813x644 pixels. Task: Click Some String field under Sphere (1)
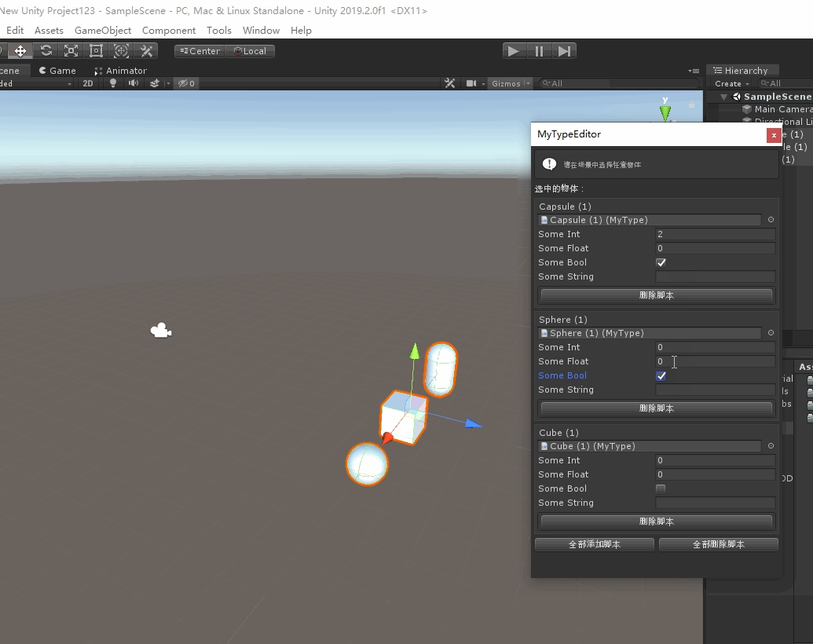coord(715,390)
